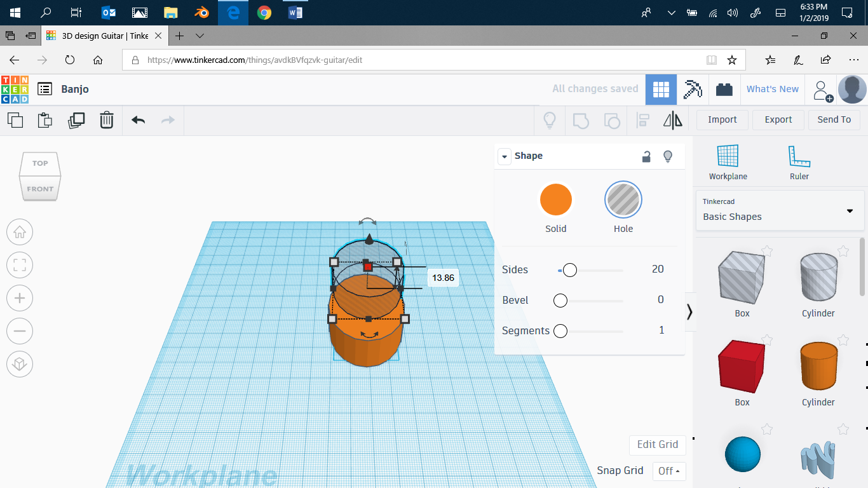
Task: Adjust the Segments slider
Action: coord(560,331)
